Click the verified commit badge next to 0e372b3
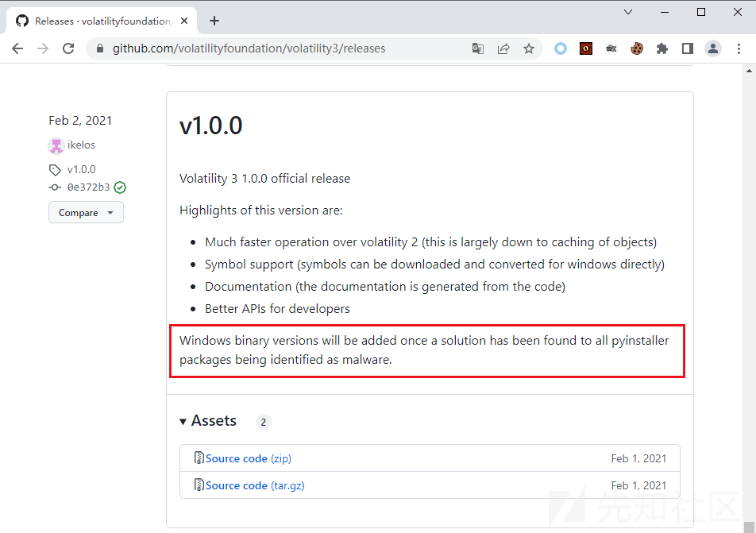The height and width of the screenshot is (533, 756). (119, 187)
